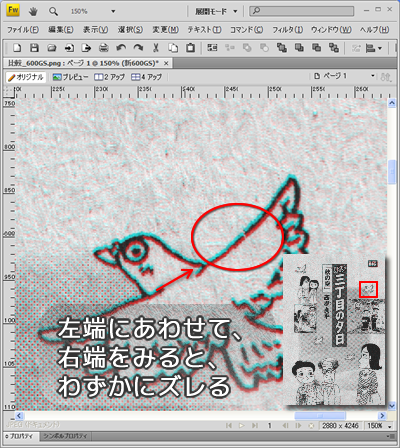This screenshot has height=448, width=400.
Task: Click the horizontal scrollbar right arrow
Action: 382,416
